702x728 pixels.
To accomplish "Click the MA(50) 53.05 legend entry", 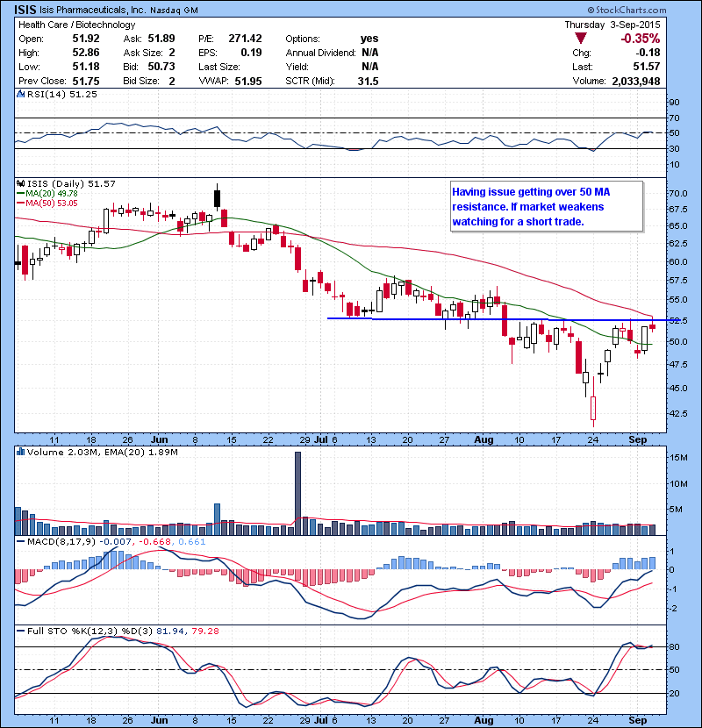I will pos(47,203).
